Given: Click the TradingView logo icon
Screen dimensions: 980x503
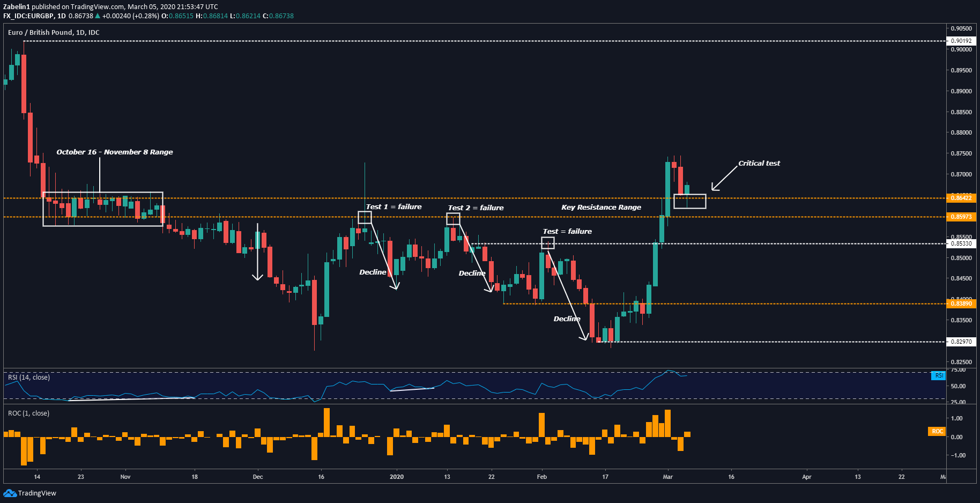Looking at the screenshot, I should tap(10, 493).
